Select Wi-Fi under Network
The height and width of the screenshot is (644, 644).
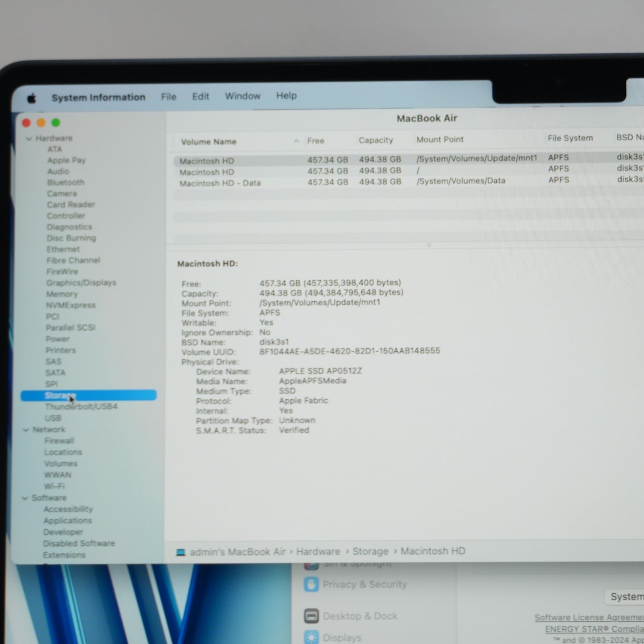[x=54, y=486]
